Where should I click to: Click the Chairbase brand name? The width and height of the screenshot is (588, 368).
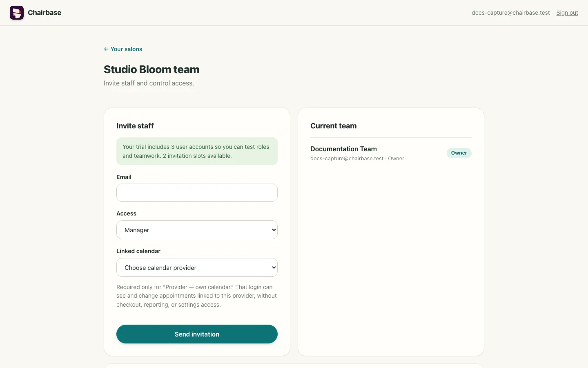click(x=45, y=13)
